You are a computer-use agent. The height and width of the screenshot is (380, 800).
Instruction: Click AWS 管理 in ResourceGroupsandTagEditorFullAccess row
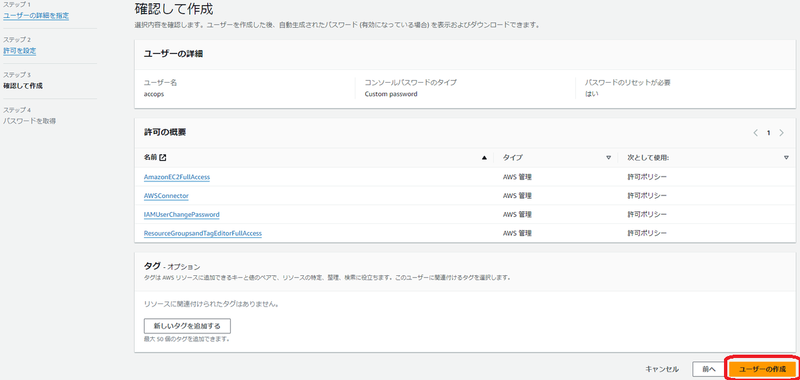[517, 234]
